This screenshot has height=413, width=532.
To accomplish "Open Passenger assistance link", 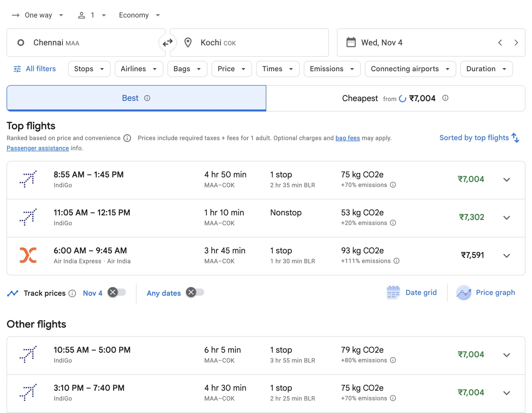I will (x=38, y=148).
